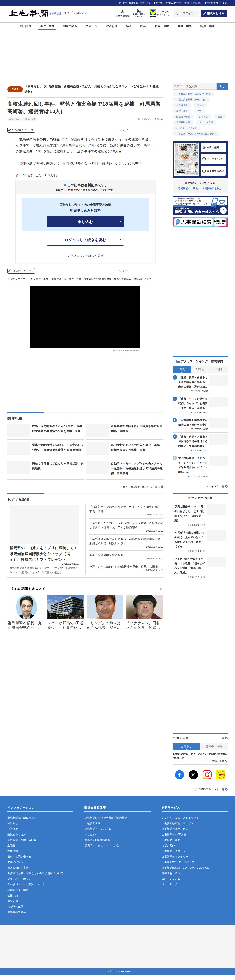Select the 破産 keyword tag
The width and height of the screenshot is (235, 980).
coord(219,117)
